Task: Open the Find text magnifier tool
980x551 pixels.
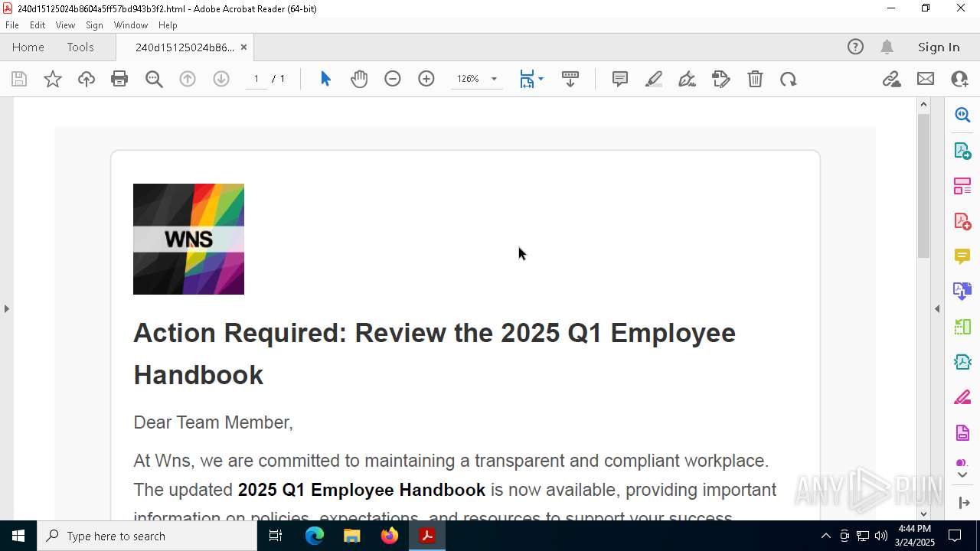Action: 154,79
